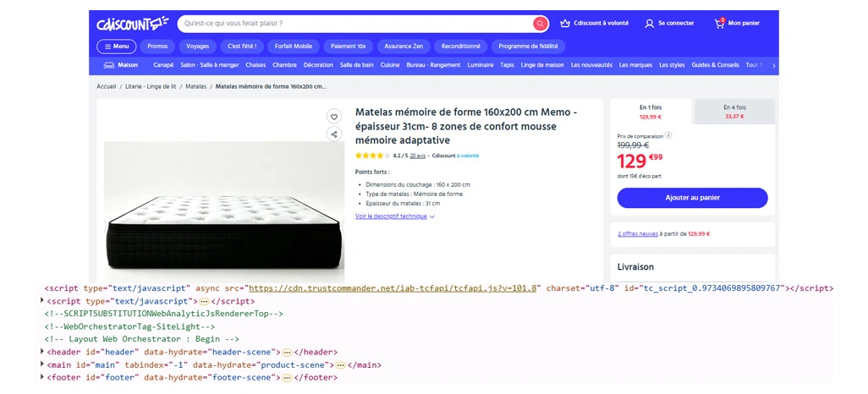Go to Matelas in the breadcrumb
The width and height of the screenshot is (868, 394).
click(x=196, y=86)
